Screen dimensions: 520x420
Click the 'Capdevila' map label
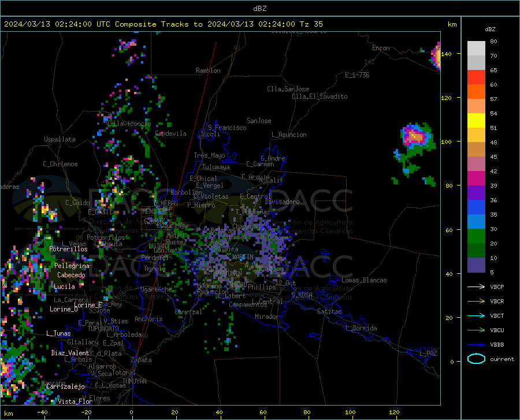point(170,133)
